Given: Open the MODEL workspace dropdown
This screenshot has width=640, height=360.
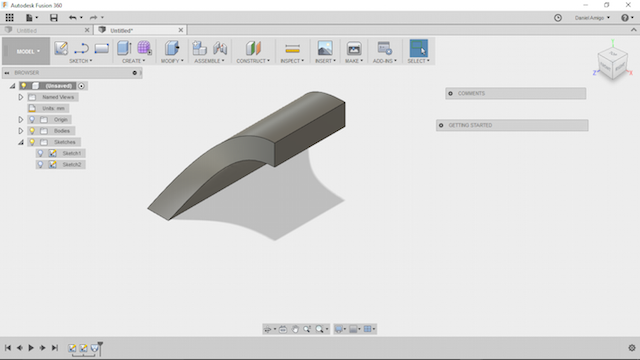Looking at the screenshot, I should click(x=26, y=51).
